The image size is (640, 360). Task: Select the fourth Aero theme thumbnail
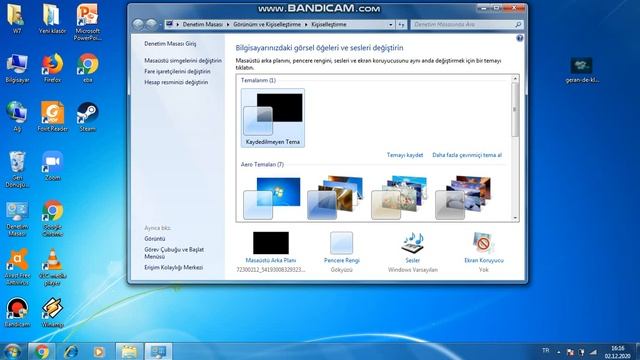[x=463, y=198]
